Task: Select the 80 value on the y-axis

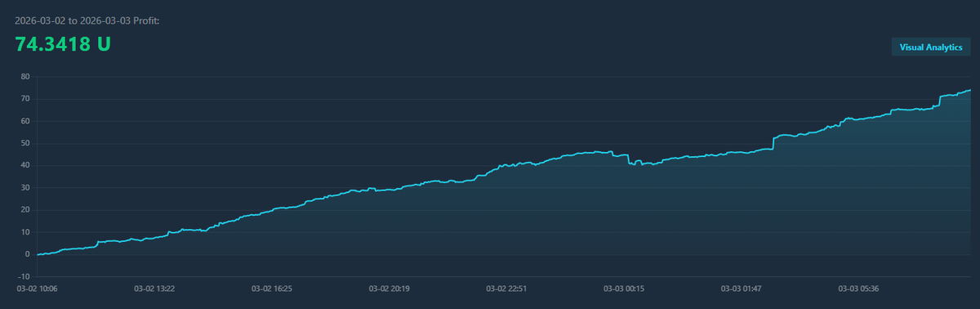Action: (25, 77)
